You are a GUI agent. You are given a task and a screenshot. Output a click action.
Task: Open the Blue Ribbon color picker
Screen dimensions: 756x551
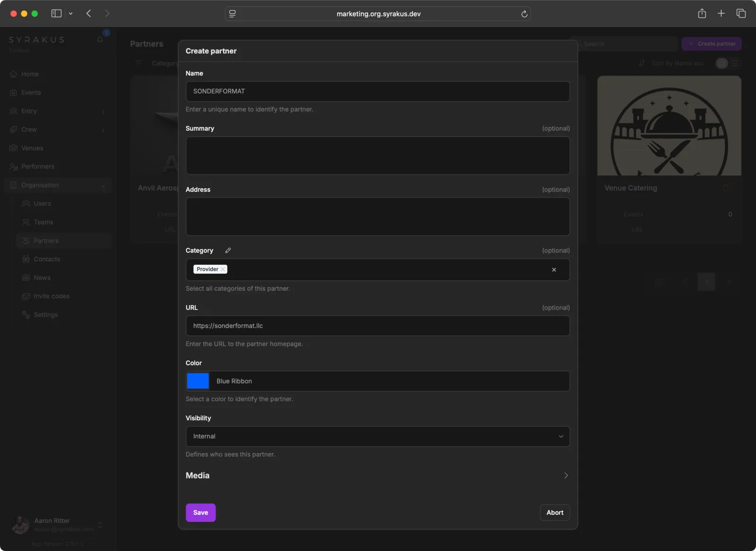[x=198, y=381]
